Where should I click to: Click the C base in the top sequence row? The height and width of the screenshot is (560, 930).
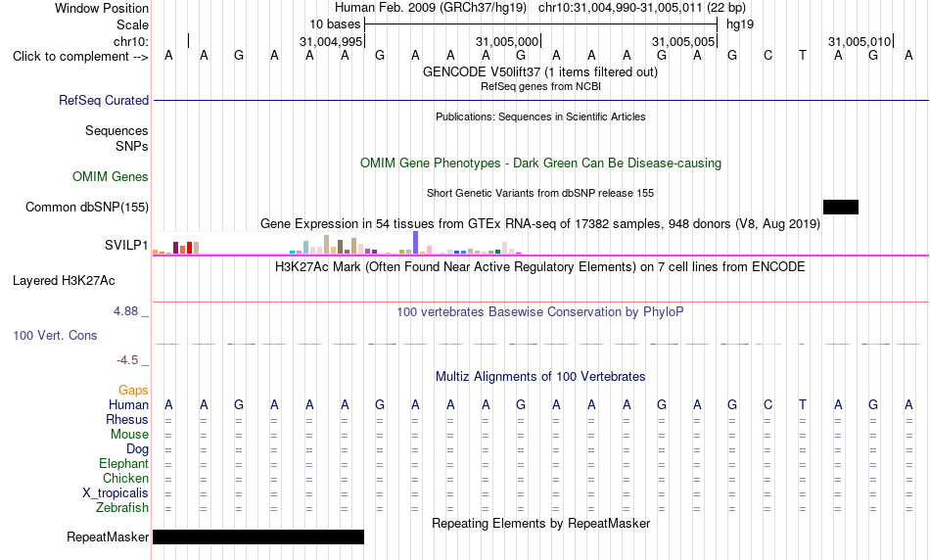click(x=768, y=55)
